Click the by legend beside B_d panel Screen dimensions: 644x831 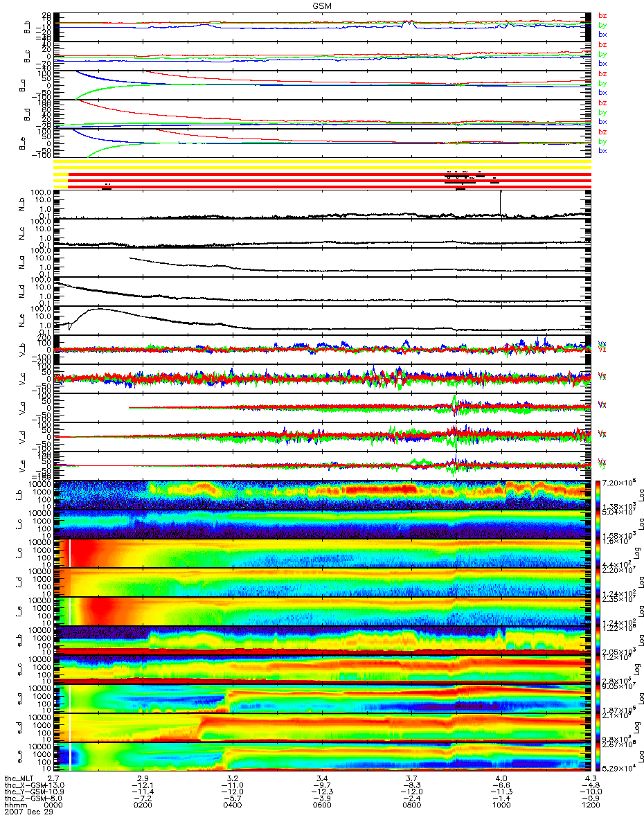coord(602,112)
